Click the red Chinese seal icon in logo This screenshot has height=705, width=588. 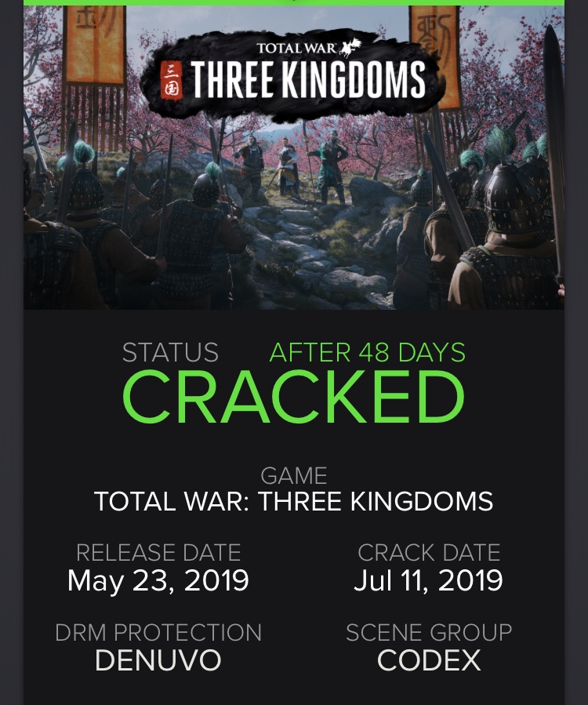(x=171, y=82)
